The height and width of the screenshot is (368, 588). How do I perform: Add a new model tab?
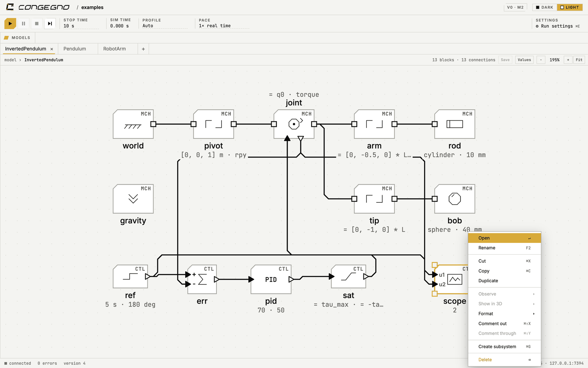click(143, 49)
